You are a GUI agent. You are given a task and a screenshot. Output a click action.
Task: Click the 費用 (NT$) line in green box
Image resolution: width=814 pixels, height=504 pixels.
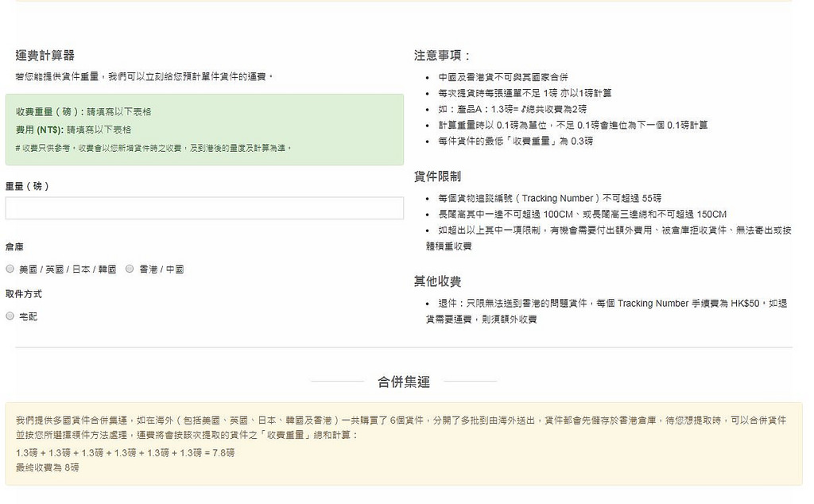[x=73, y=129]
